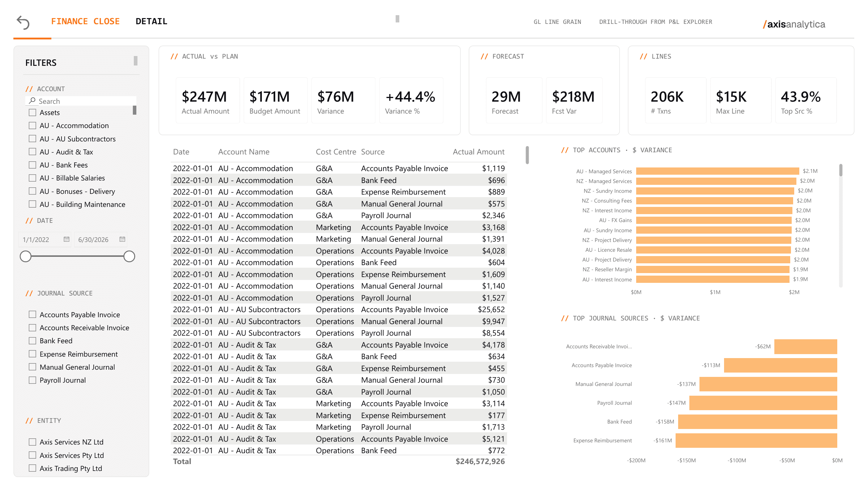
Task: Check AU - Accommodation account filter
Action: click(x=33, y=126)
